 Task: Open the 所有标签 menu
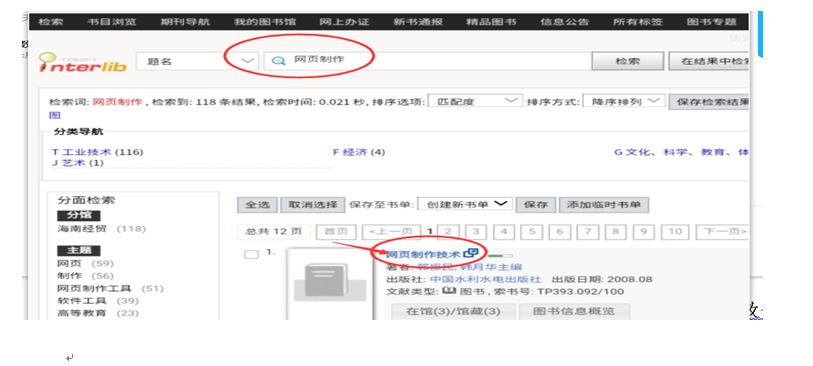click(x=638, y=22)
